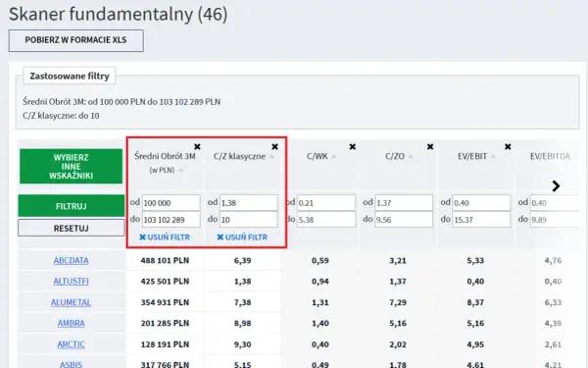588x368 pixels.
Task: Select ALUMETAL turnover 354 931 PLN
Action: 165,302
